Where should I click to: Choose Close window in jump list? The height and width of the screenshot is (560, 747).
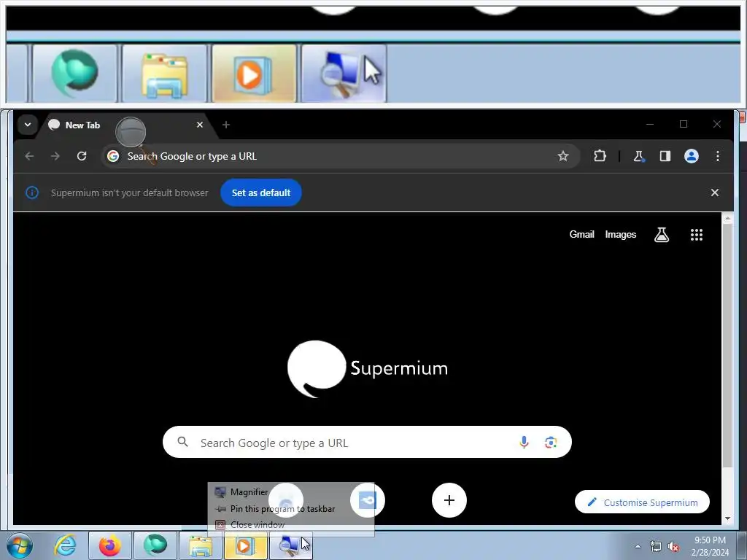(x=292, y=524)
